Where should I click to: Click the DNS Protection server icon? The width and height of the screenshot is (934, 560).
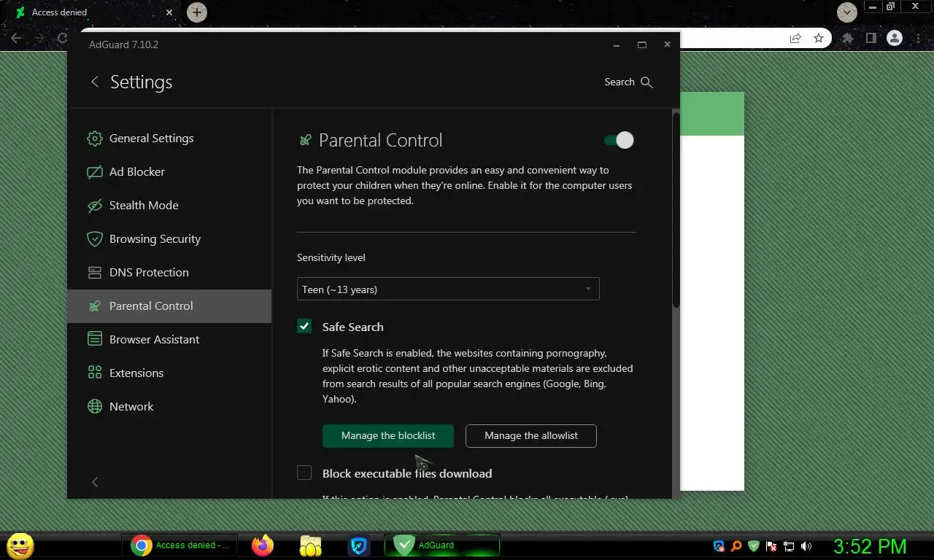tap(95, 273)
